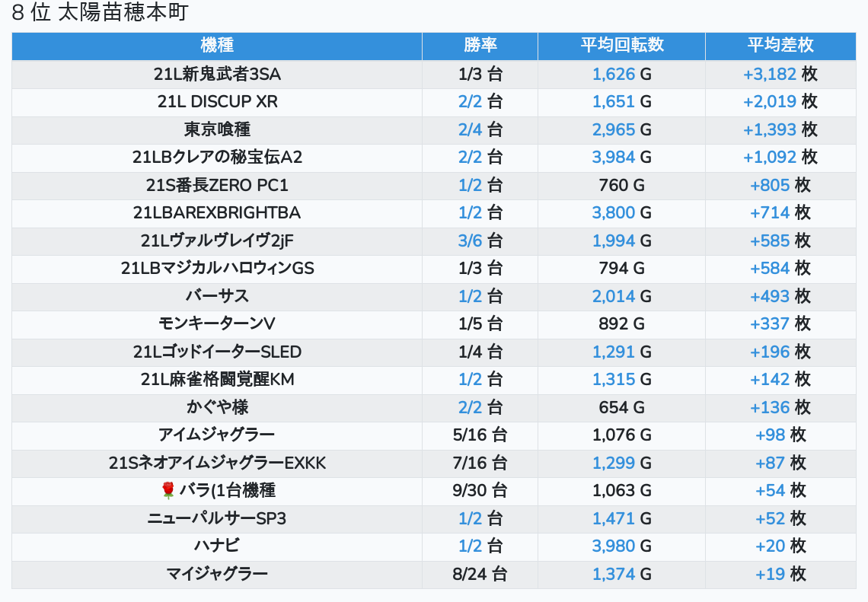This screenshot has width=868, height=602.
Task: Click the 1,626 rotation count link
Action: click(x=613, y=74)
